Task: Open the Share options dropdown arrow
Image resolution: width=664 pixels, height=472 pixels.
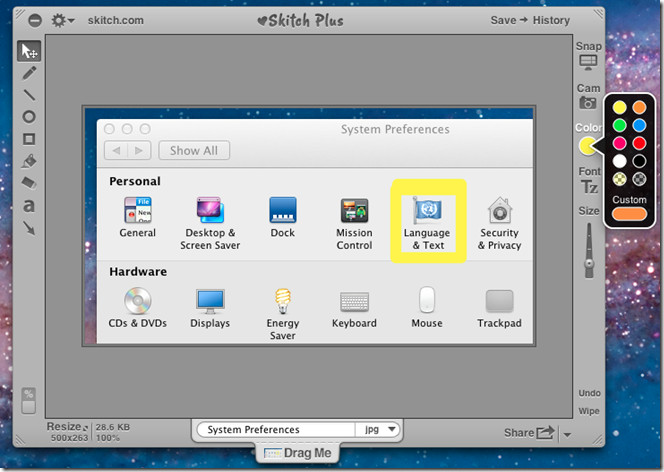Action: (567, 434)
